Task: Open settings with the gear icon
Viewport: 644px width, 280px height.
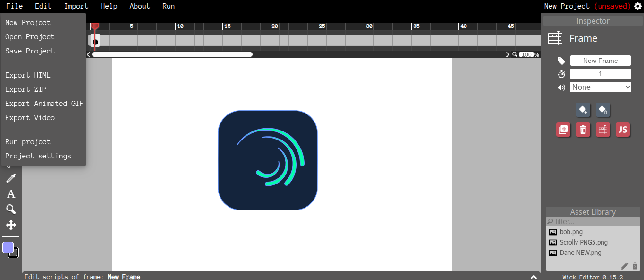Action: coord(638,6)
